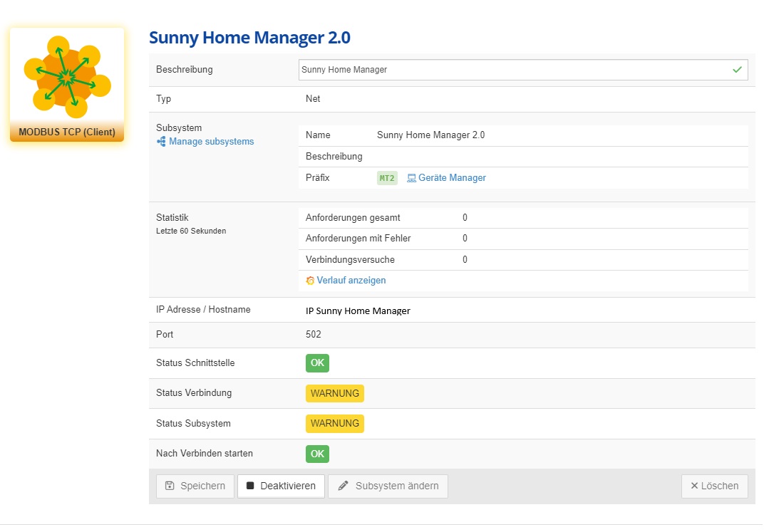Click the Sunny Home Manager 2.0 page heading

[249, 38]
